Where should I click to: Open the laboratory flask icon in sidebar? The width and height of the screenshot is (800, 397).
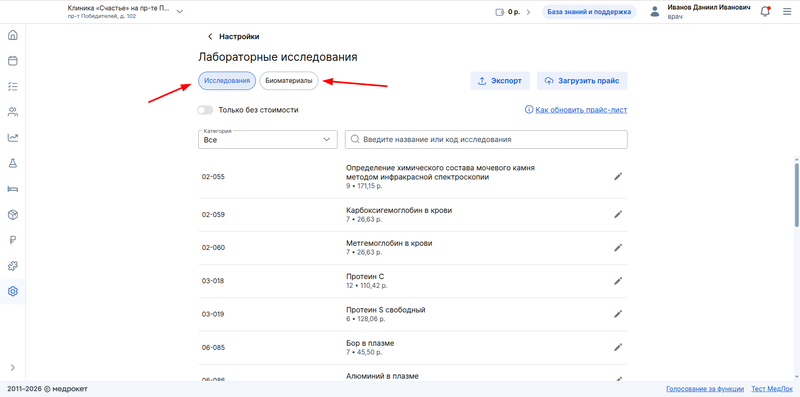coord(13,163)
